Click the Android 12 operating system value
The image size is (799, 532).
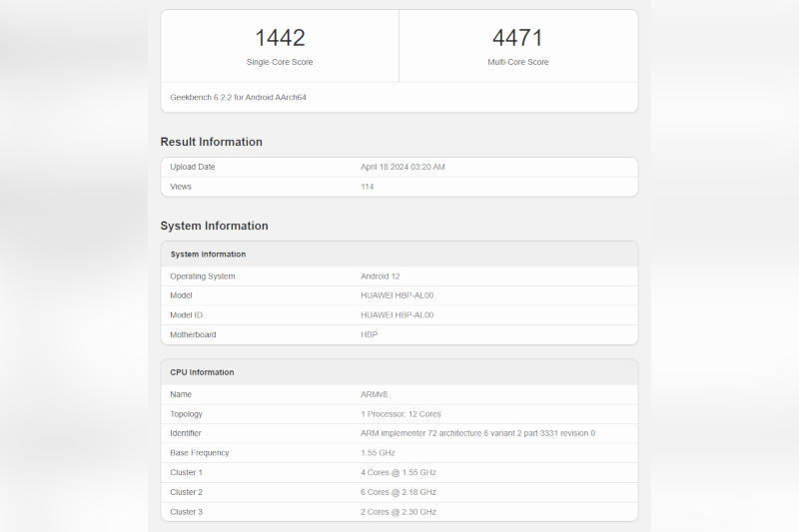[382, 276]
